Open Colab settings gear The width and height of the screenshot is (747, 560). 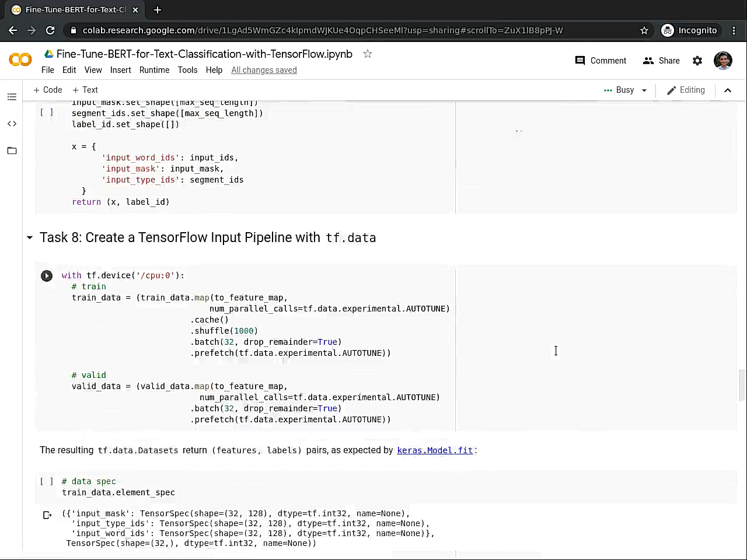[x=697, y=61]
